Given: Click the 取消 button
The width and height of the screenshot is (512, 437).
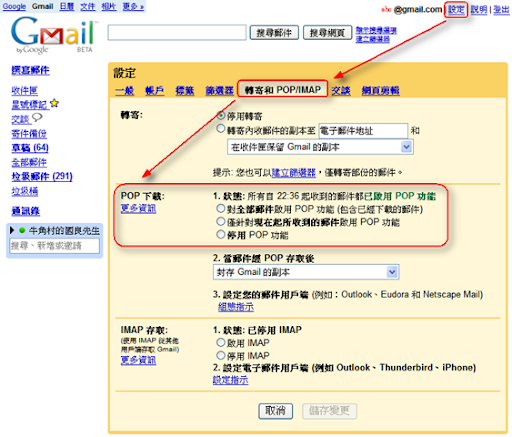Looking at the screenshot, I should pos(276,411).
